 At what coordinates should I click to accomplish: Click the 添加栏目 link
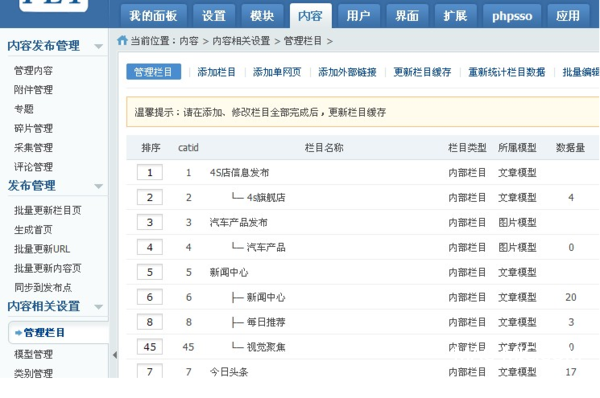(x=216, y=72)
